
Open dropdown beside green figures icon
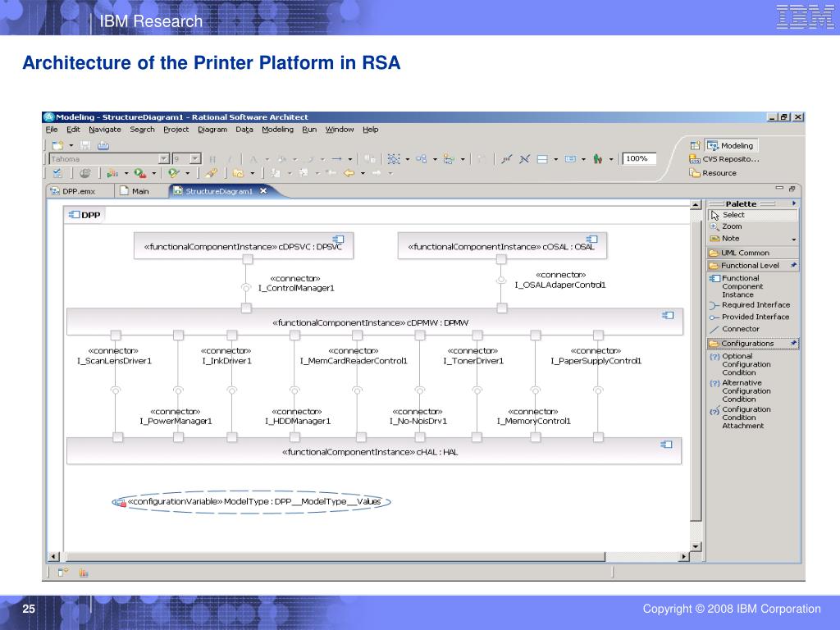[x=610, y=158]
